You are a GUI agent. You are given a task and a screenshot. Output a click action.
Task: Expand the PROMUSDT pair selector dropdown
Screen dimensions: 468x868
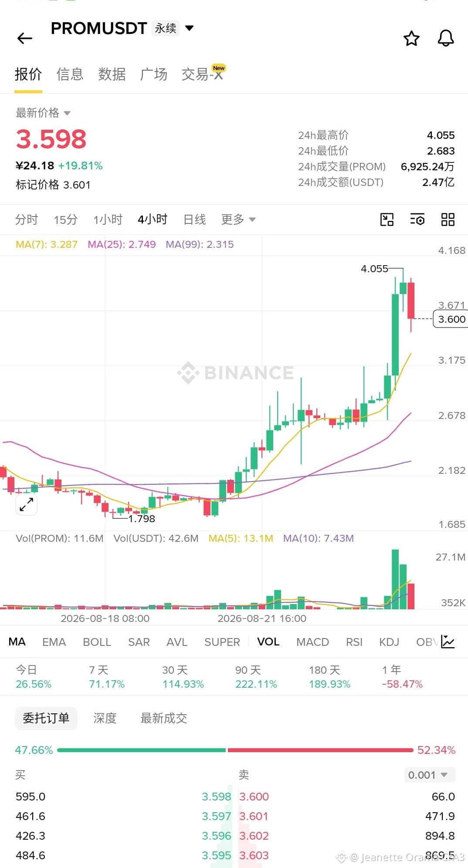(x=189, y=28)
